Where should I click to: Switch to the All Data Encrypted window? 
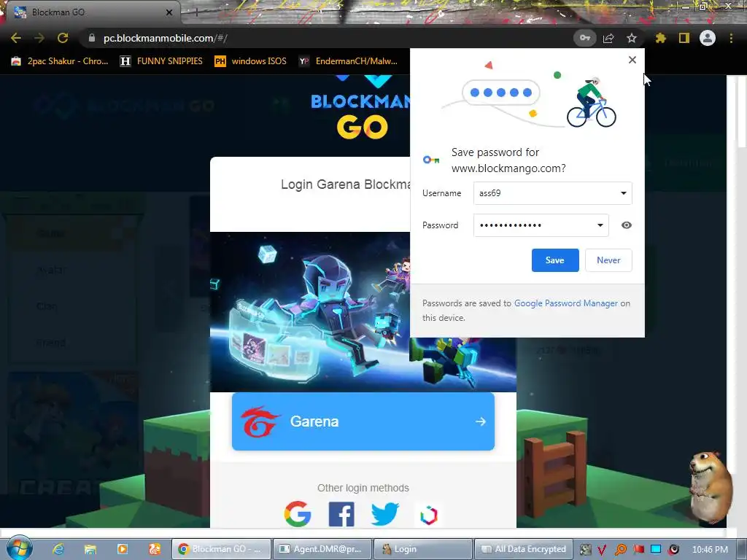pos(523,549)
